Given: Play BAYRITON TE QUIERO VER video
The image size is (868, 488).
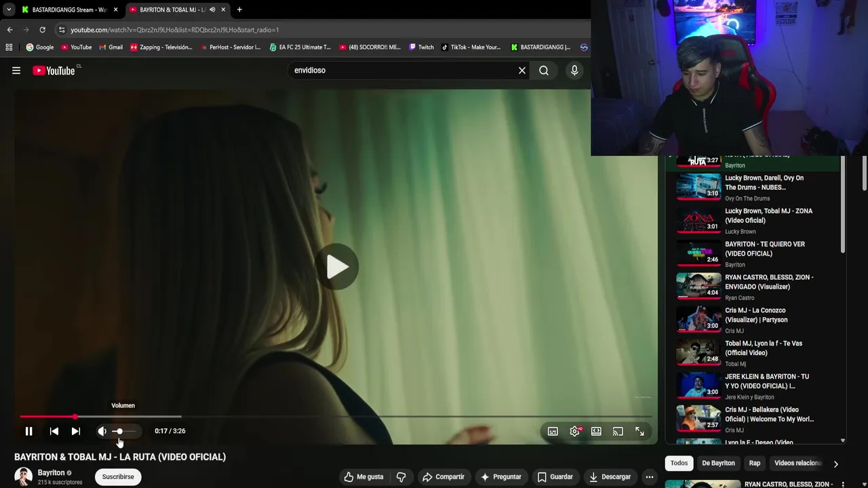Looking at the screenshot, I should tap(753, 254).
